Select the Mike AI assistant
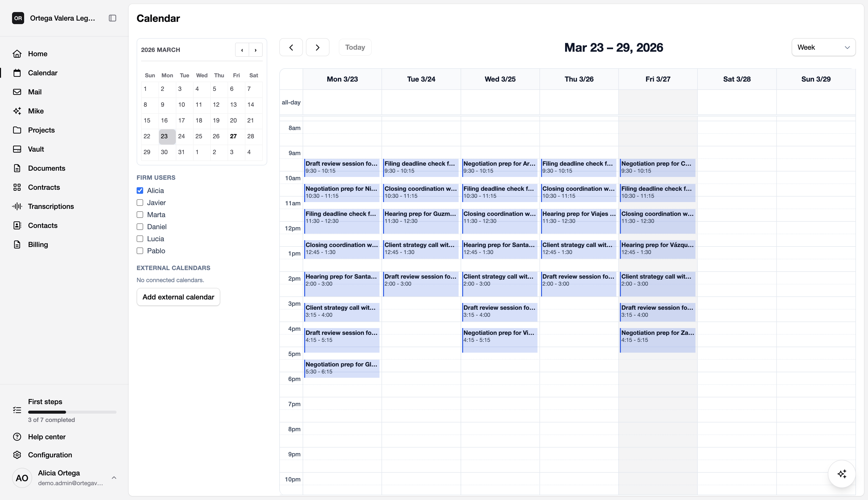The height and width of the screenshot is (500, 868). (x=36, y=111)
